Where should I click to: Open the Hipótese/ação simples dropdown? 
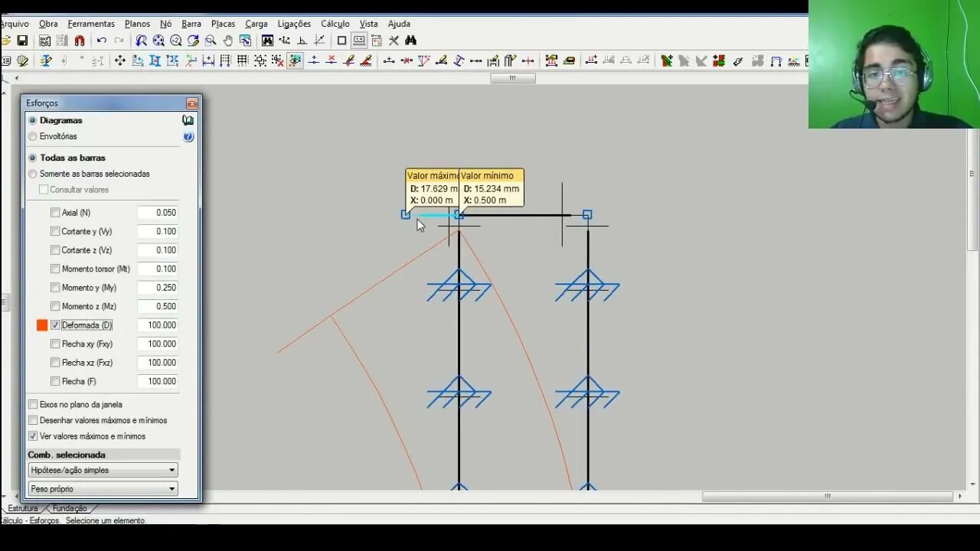coord(103,470)
